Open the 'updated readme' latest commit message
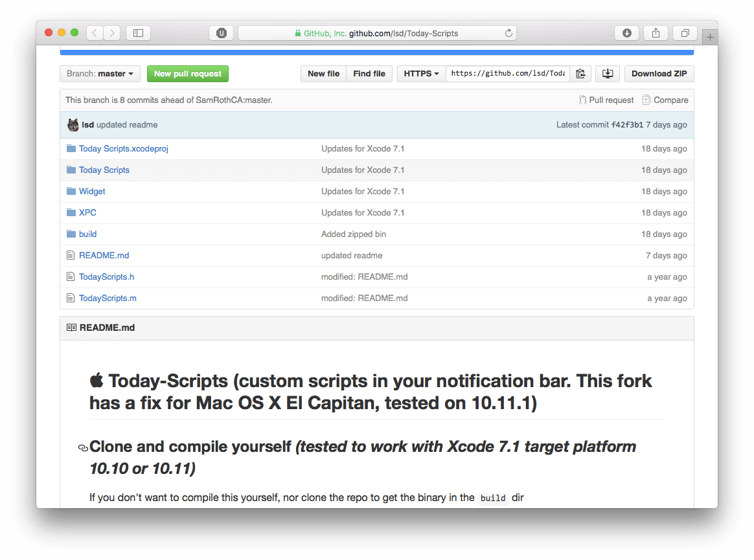The image size is (754, 560). coord(127,124)
